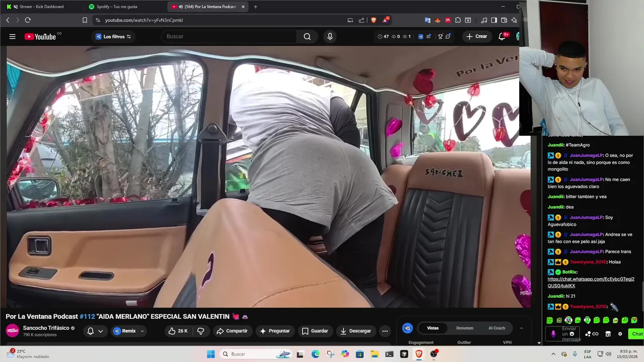Click the Remix button
The width and height of the screenshot is (644, 362).
[x=124, y=331]
